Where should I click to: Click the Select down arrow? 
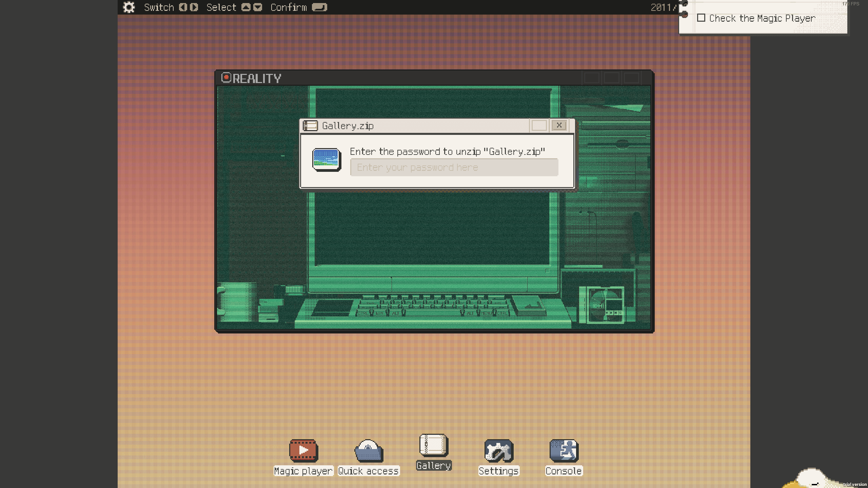[258, 7]
